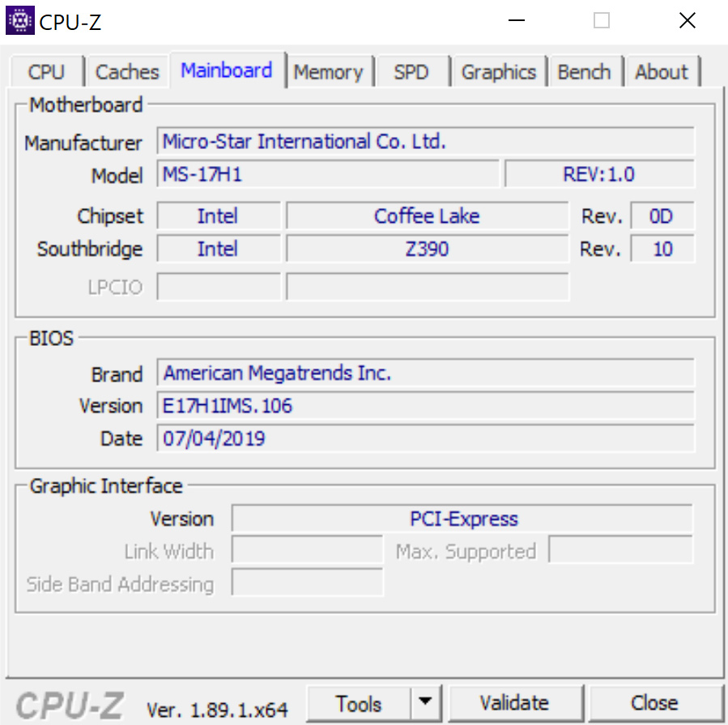Click the Tools button
Image resolution: width=728 pixels, height=725 pixels.
tap(359, 703)
